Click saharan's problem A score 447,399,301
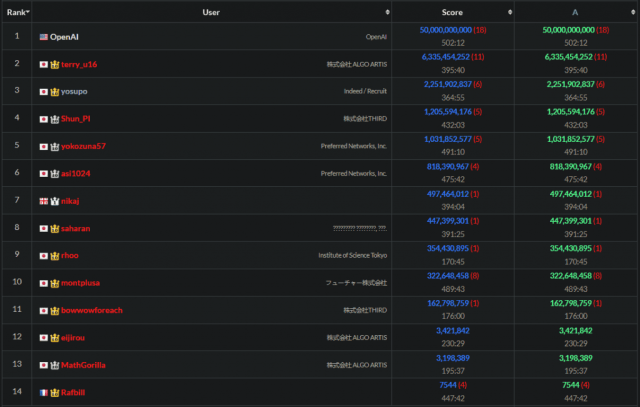Viewport: 640px width, 407px height. [571, 221]
